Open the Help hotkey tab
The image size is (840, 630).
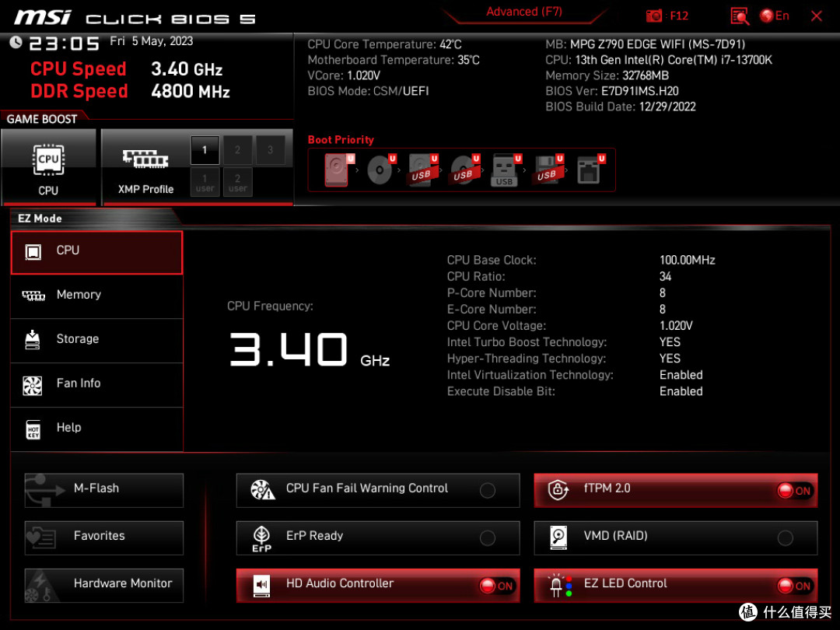point(96,429)
